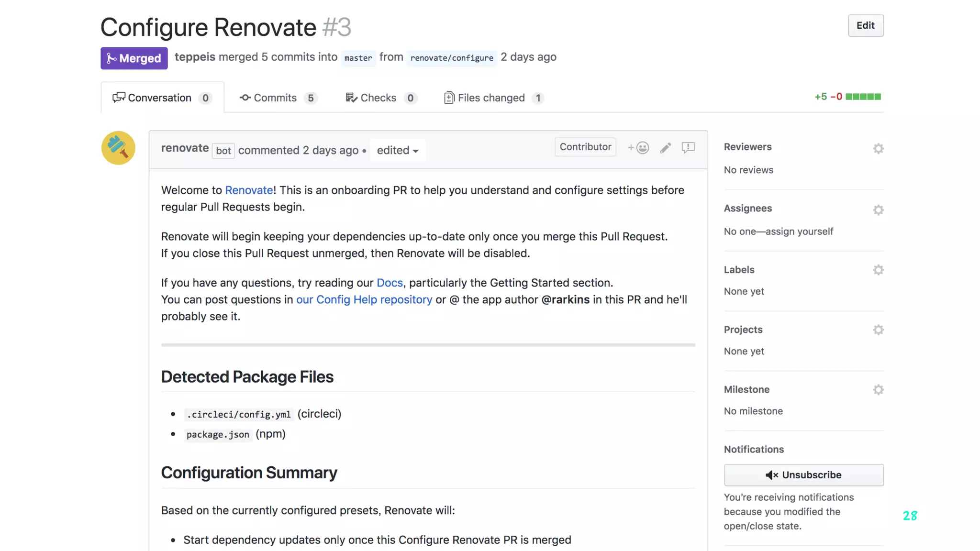Image resolution: width=980 pixels, height=551 pixels.
Task: Click the Unsubscribe notifications button
Action: pos(803,475)
